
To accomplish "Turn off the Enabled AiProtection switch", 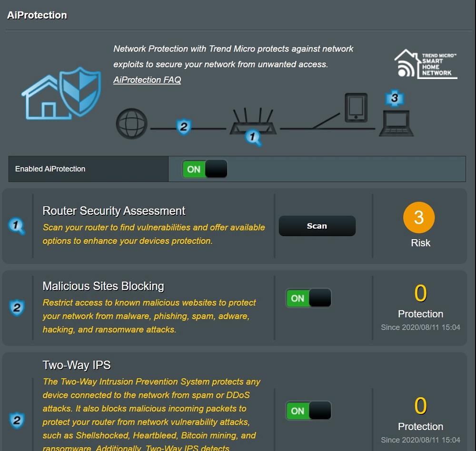I will click(205, 169).
